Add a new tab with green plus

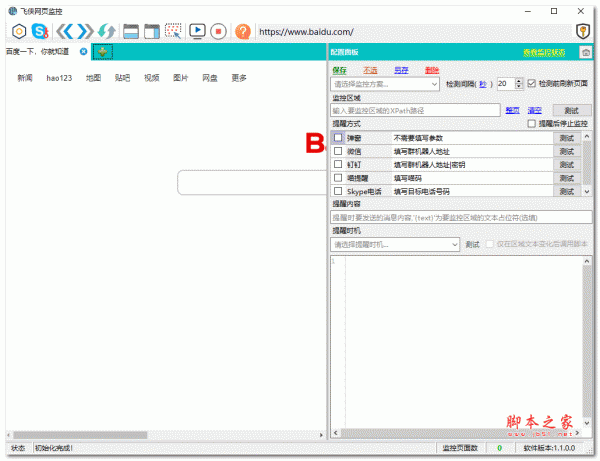pos(103,52)
